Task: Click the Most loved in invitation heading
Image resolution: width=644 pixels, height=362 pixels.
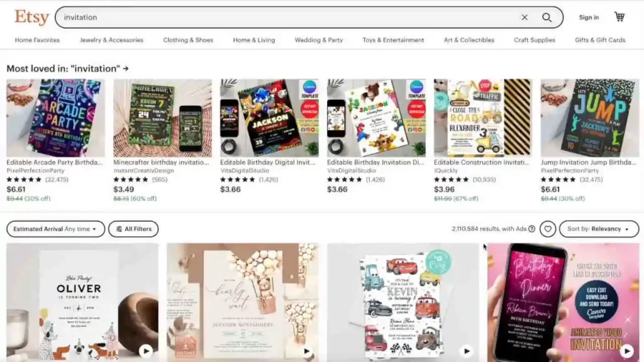Action: (64, 69)
